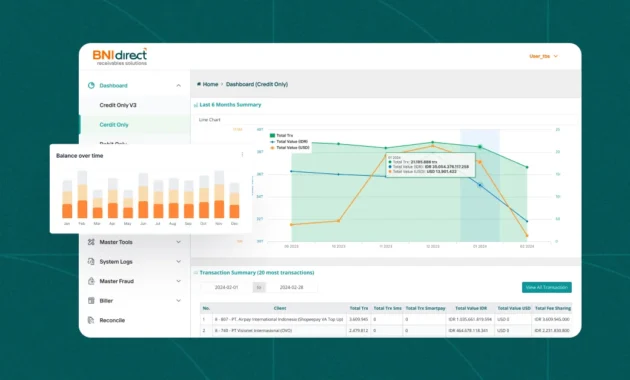Click the Home breadcrumb house icon
The width and height of the screenshot is (630, 380).
pos(199,84)
